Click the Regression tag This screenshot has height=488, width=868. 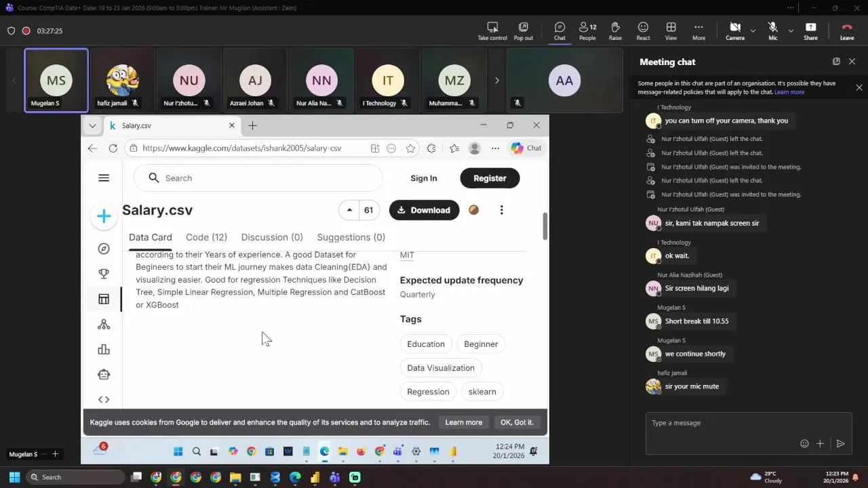click(428, 392)
